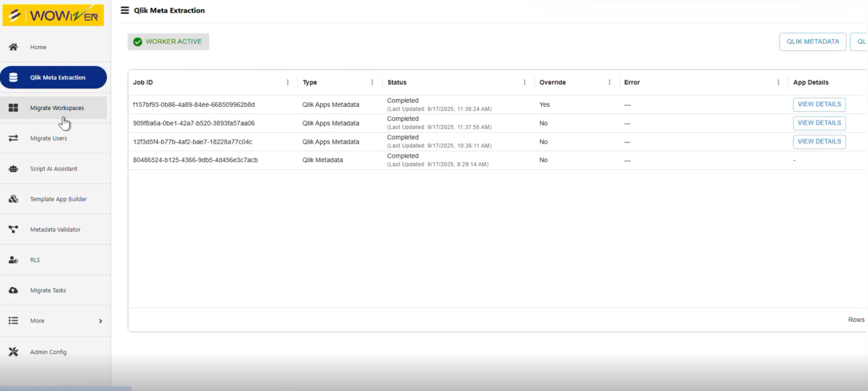Select Qlik Meta Extraction menu item
The width and height of the screenshot is (868, 391).
pos(54,77)
